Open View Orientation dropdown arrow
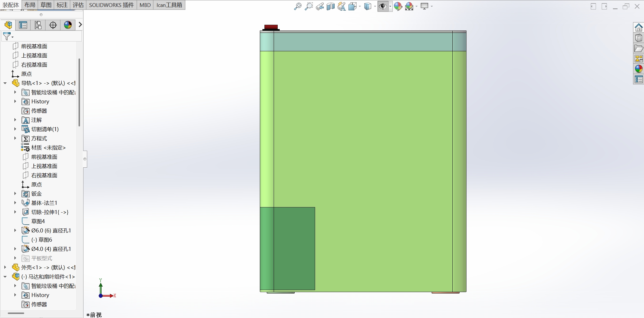644x318 pixels. click(360, 6)
